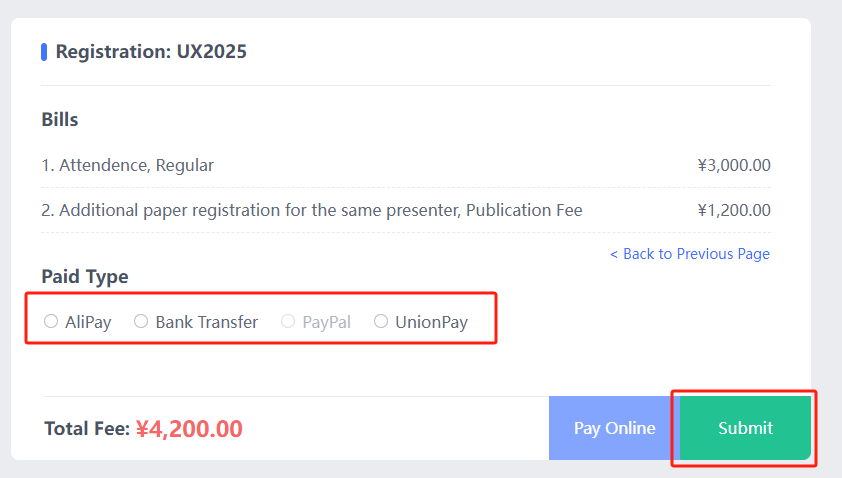Click the greyed-out PayPal radio
This screenshot has height=478, width=842.
[x=288, y=321]
